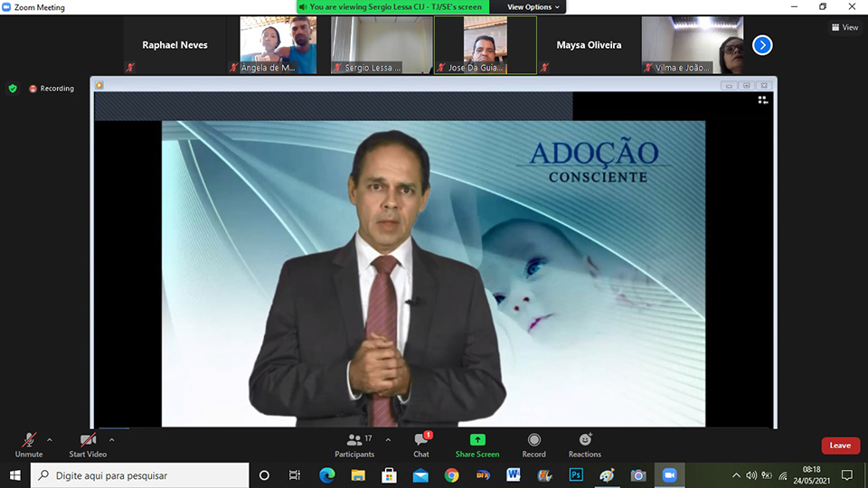This screenshot has height=488, width=868.
Task: Open the View layout menu
Action: [844, 28]
